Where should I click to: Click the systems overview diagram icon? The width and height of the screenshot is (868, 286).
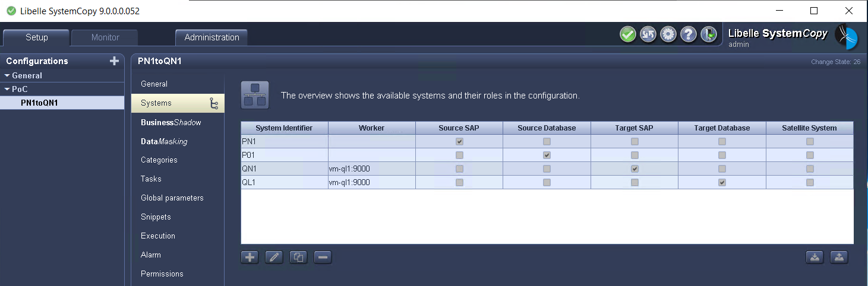[255, 95]
